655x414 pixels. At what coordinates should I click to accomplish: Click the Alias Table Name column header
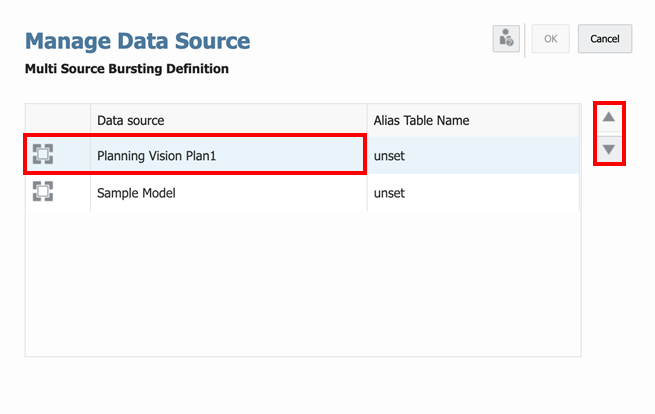click(x=421, y=120)
